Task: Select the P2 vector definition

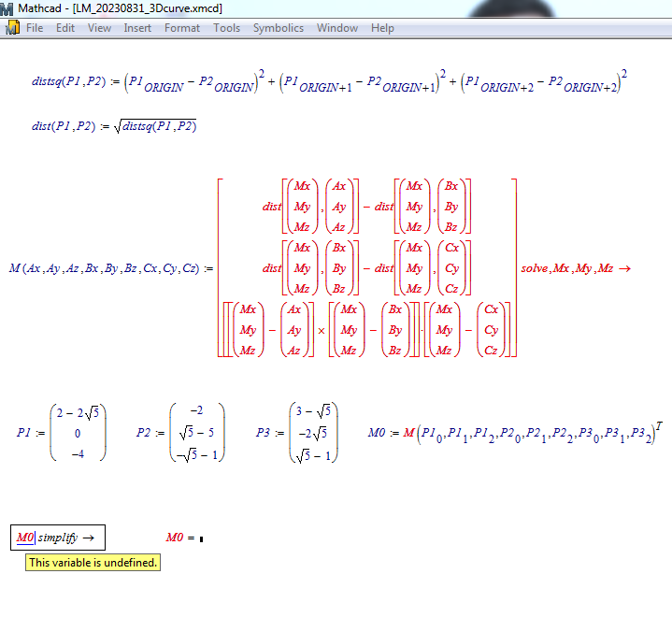Action: point(180,433)
